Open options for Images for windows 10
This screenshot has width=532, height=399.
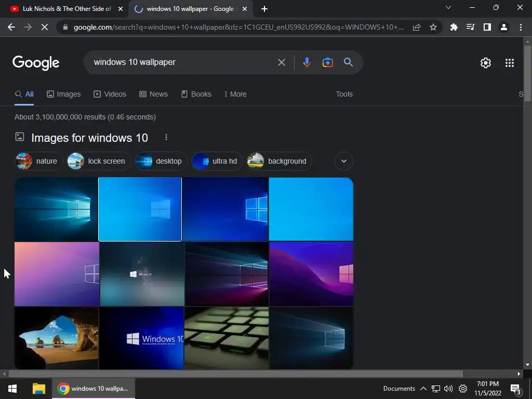(166, 137)
